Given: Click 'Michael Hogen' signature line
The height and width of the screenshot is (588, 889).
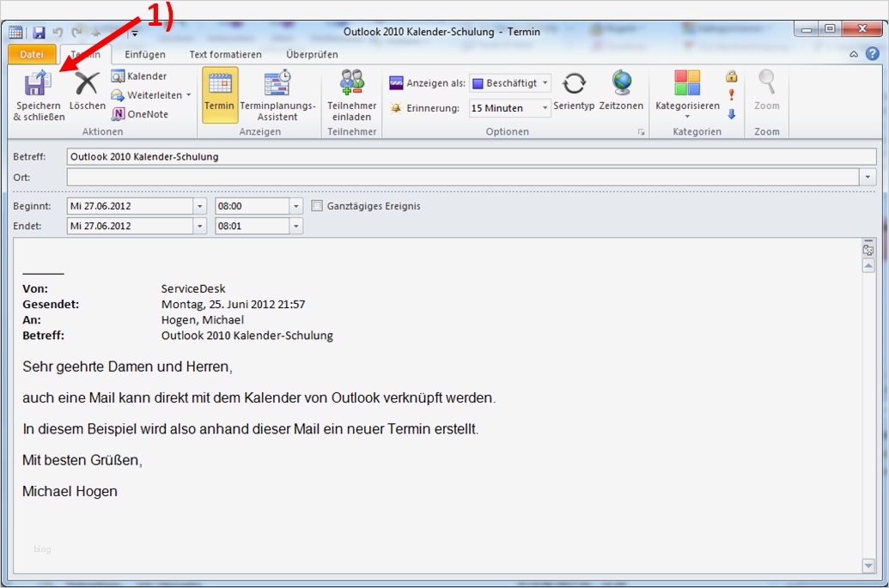Looking at the screenshot, I should pyautogui.click(x=70, y=491).
